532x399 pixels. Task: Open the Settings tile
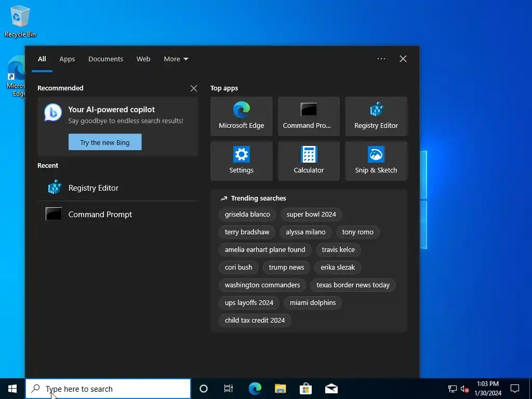click(x=241, y=161)
